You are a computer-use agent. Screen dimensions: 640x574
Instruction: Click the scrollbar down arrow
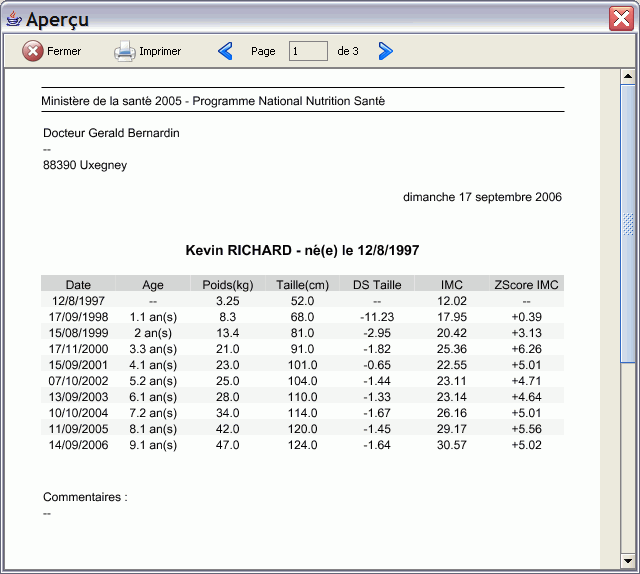pyautogui.click(x=628, y=561)
